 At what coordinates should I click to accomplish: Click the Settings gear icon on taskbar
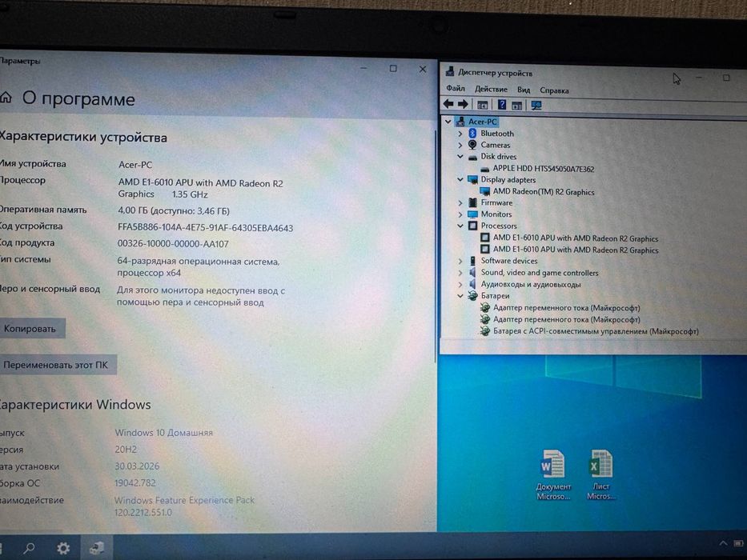point(63,548)
